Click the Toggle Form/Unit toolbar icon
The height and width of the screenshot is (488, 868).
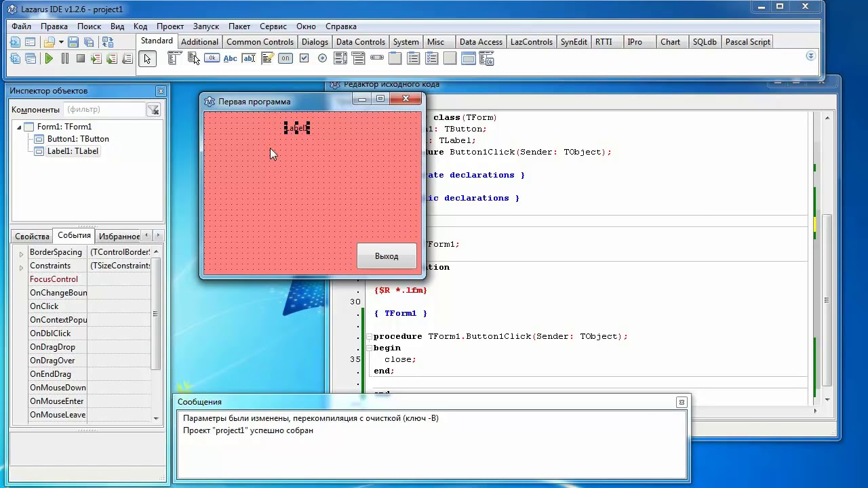[x=107, y=42]
